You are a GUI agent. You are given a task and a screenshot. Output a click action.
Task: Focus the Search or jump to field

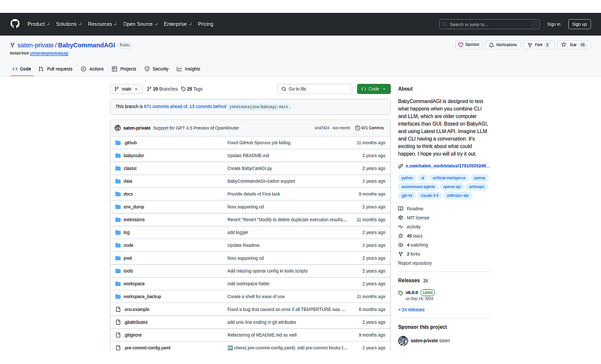coord(490,24)
